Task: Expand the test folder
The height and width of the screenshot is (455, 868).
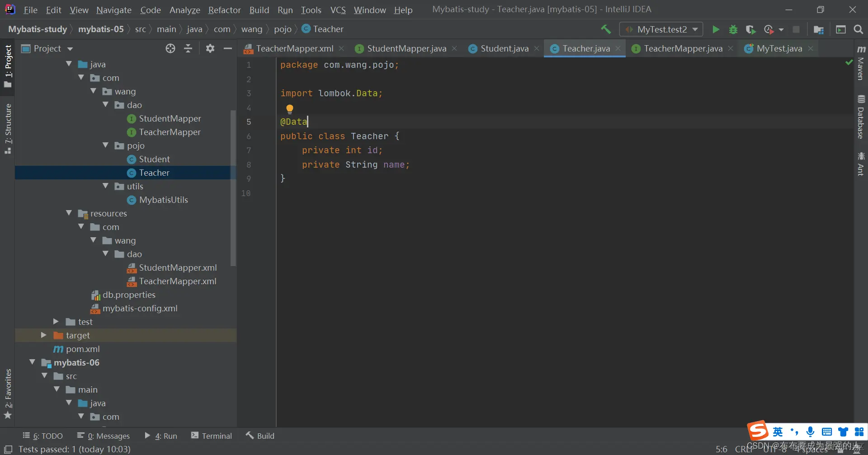Action: point(56,322)
